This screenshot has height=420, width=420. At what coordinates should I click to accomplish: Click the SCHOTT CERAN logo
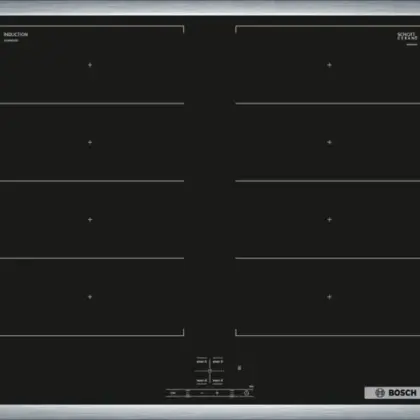point(407,36)
